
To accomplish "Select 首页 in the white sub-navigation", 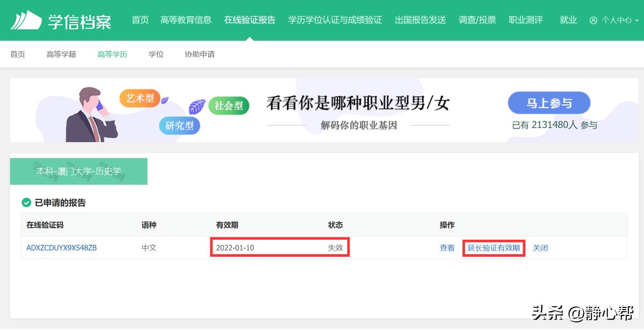I will 18,54.
